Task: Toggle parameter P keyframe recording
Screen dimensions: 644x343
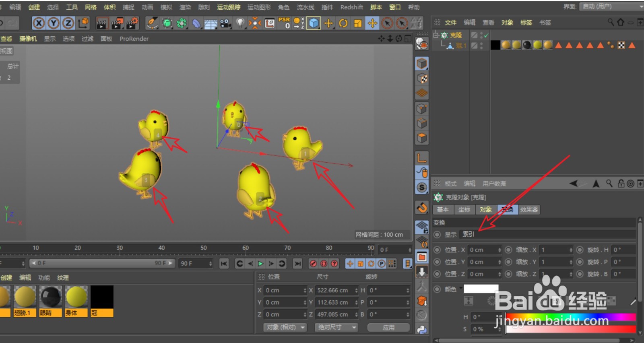Action: [381, 264]
